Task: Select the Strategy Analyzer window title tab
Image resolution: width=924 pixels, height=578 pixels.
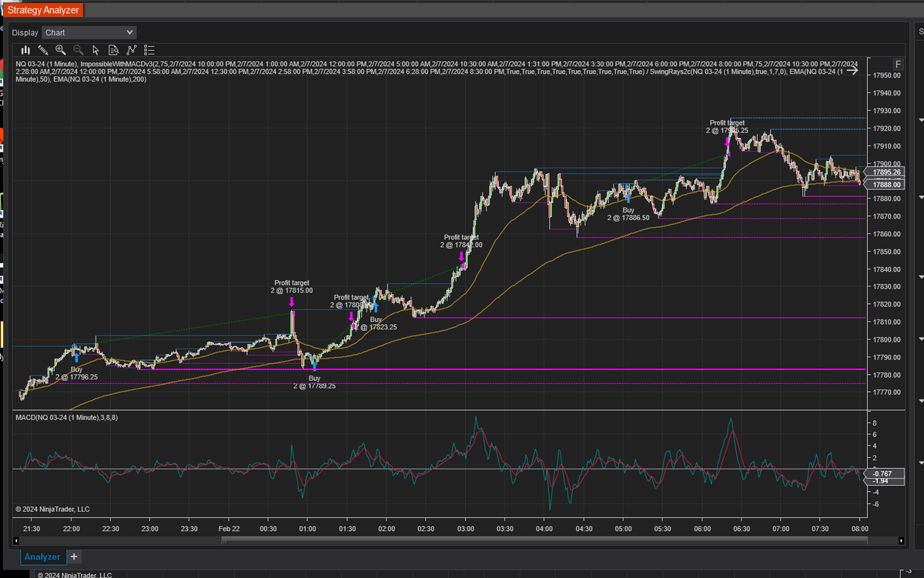Action: [x=43, y=11]
